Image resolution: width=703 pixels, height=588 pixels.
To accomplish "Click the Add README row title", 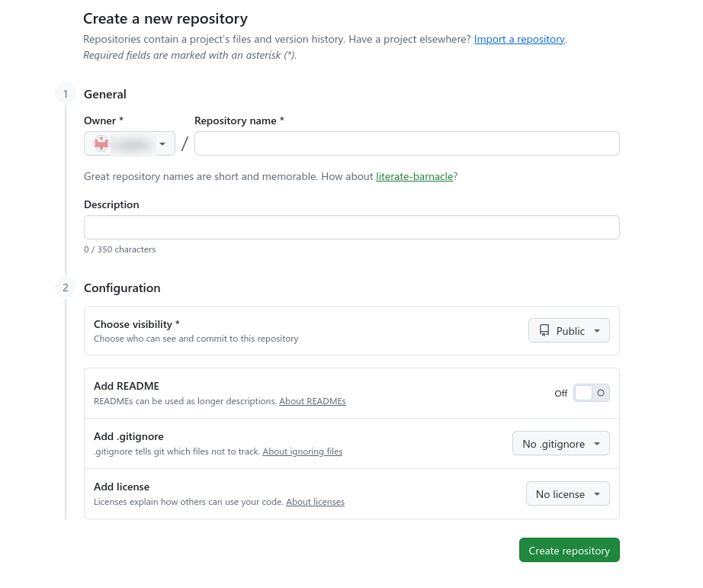I will tap(127, 386).
